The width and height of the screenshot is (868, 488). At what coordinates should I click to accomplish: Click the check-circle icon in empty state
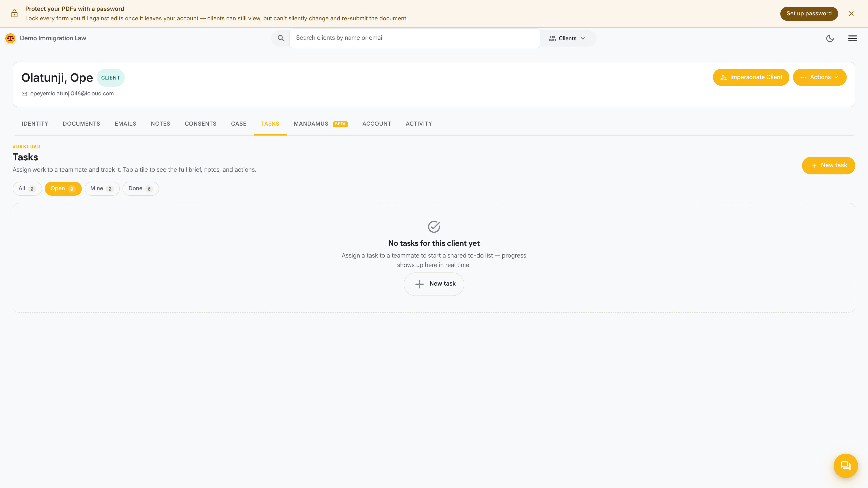point(434,227)
